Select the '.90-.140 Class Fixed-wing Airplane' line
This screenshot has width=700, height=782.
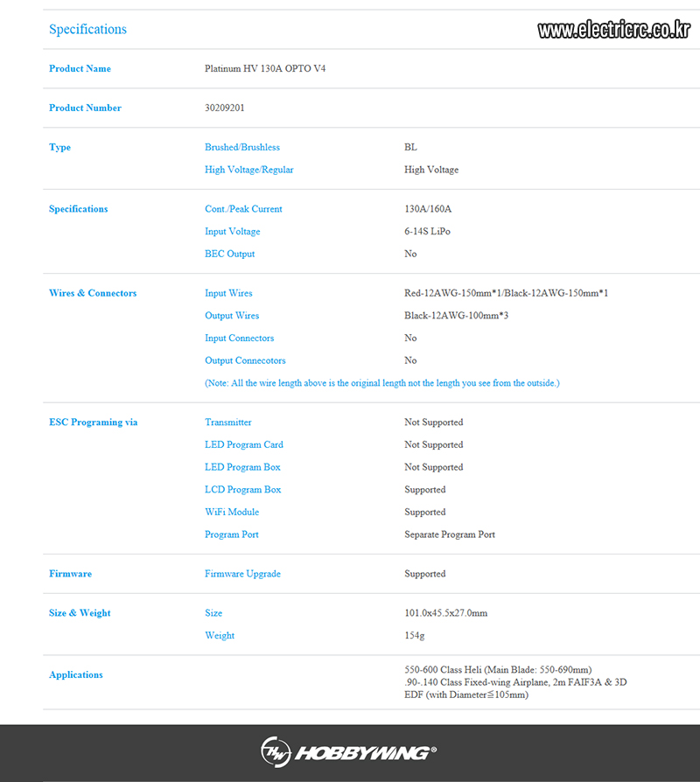tap(515, 682)
